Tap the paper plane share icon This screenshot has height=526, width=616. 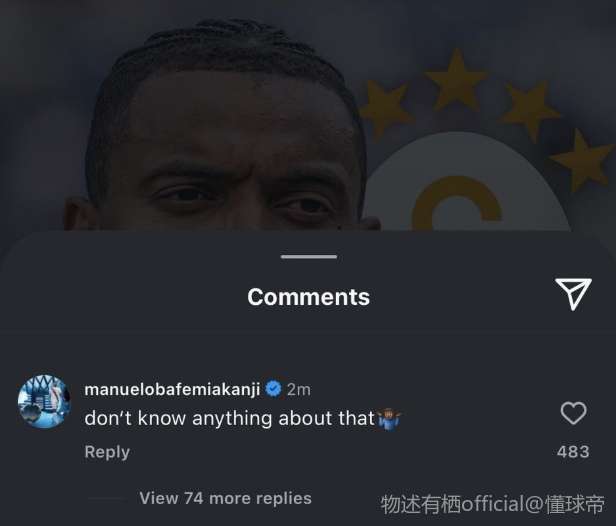coord(573,294)
